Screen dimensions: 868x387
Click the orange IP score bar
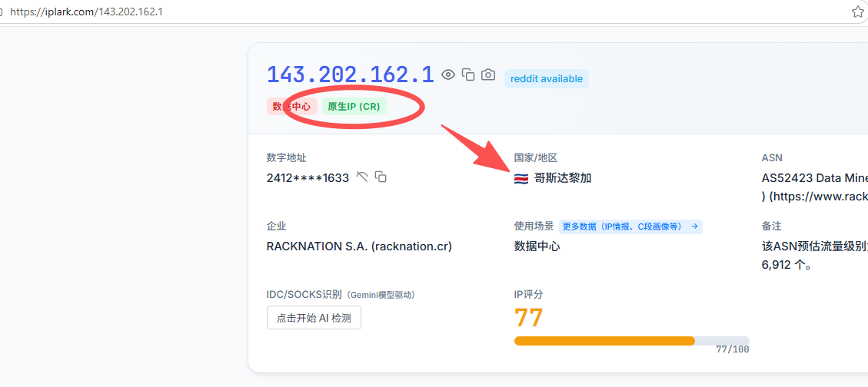tap(604, 341)
